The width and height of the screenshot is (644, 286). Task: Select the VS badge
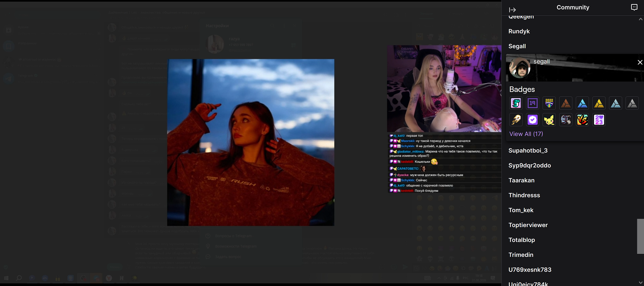click(x=582, y=120)
